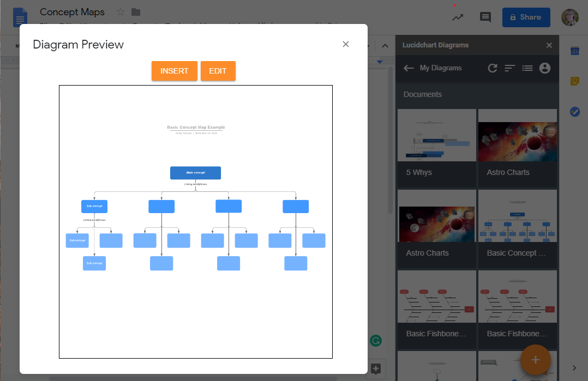Refresh the Lucidchart diagrams list
The height and width of the screenshot is (381, 588).
[493, 68]
